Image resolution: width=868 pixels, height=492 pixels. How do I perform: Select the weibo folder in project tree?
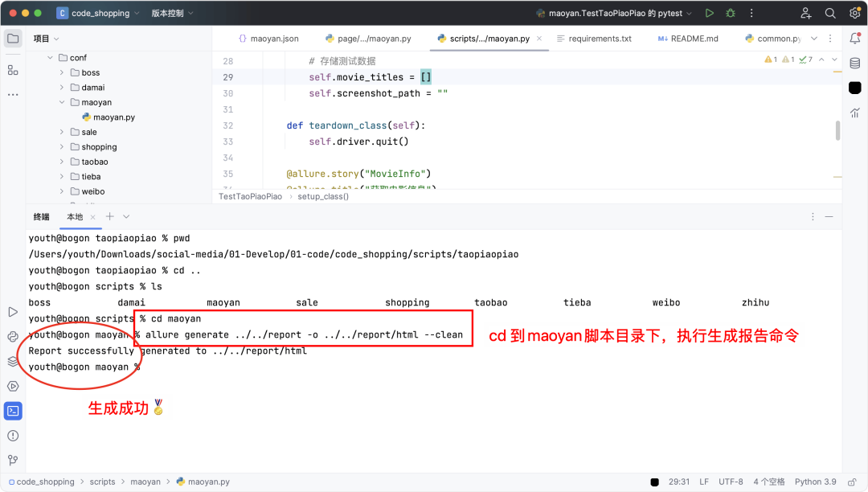tap(88, 191)
